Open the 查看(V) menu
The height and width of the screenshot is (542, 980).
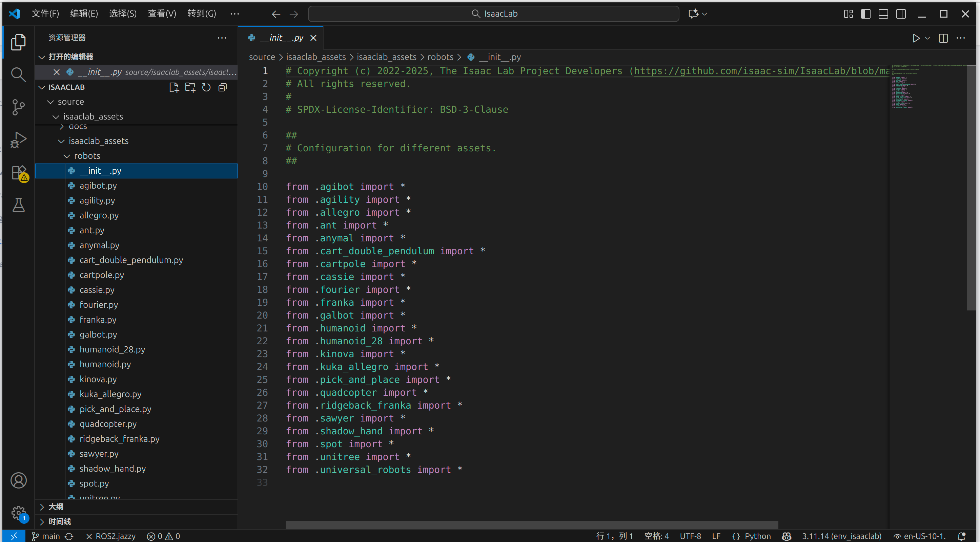click(162, 13)
